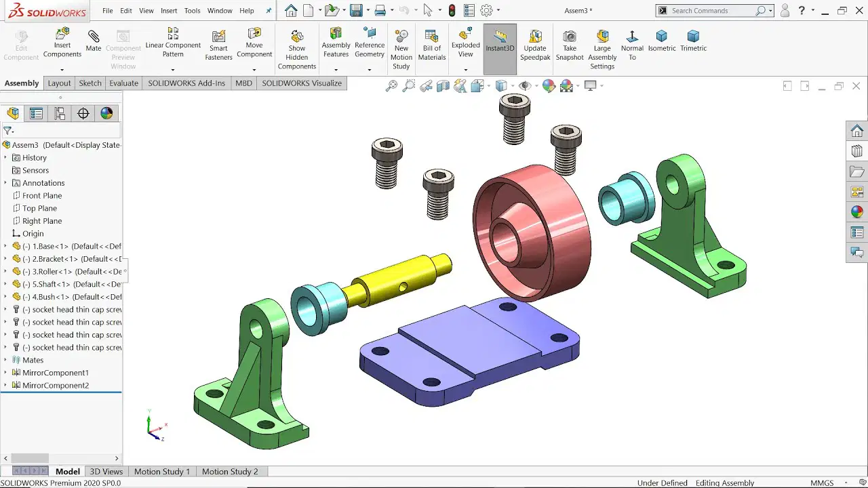This screenshot has height=488, width=868.
Task: Expand the Mates folder
Action: [5, 360]
